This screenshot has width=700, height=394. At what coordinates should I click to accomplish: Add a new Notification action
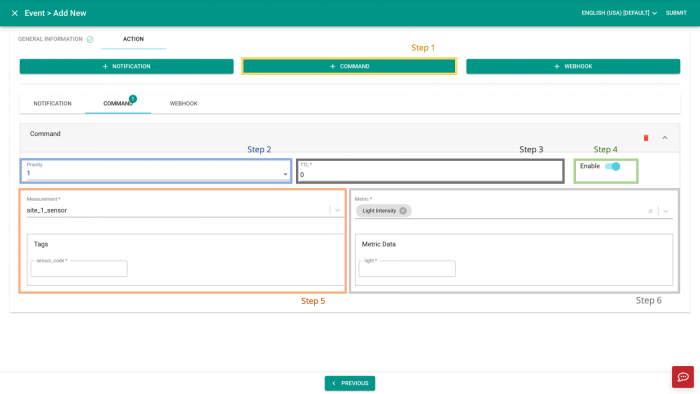pyautogui.click(x=126, y=66)
